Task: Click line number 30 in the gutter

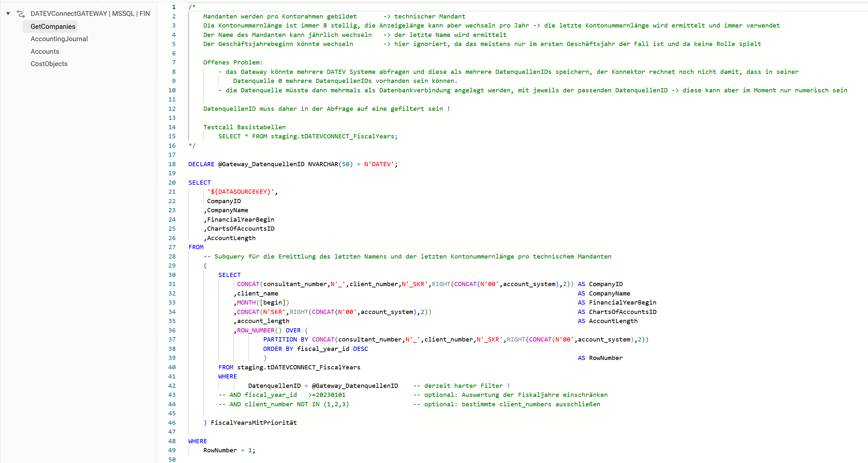Action: click(x=172, y=275)
